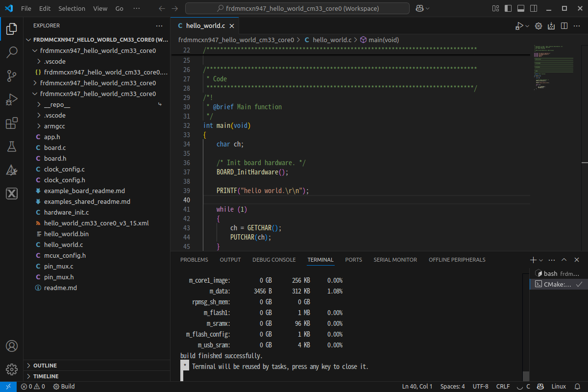Switch to the SERIAL MONITOR tab
Viewport: 588px width, 392px height.
pos(395,260)
